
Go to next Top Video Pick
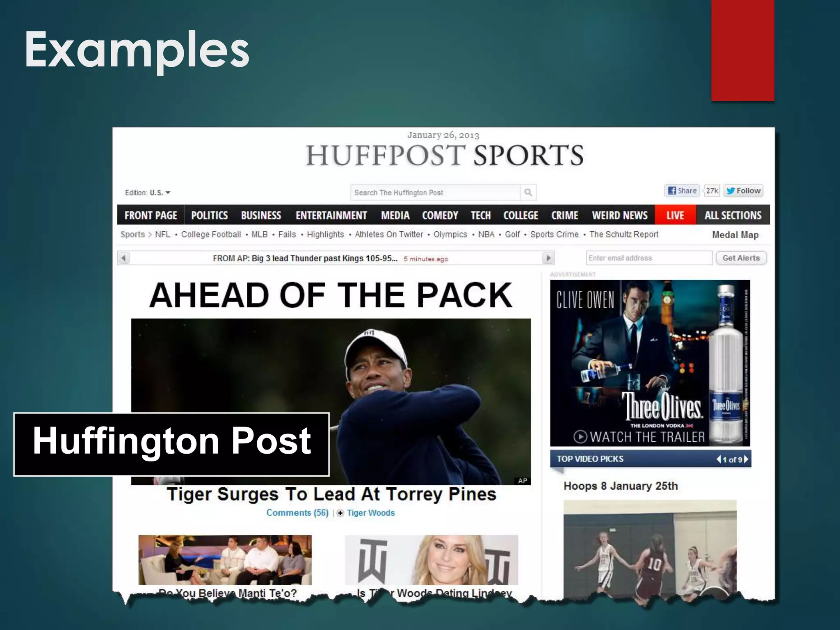[x=746, y=459]
